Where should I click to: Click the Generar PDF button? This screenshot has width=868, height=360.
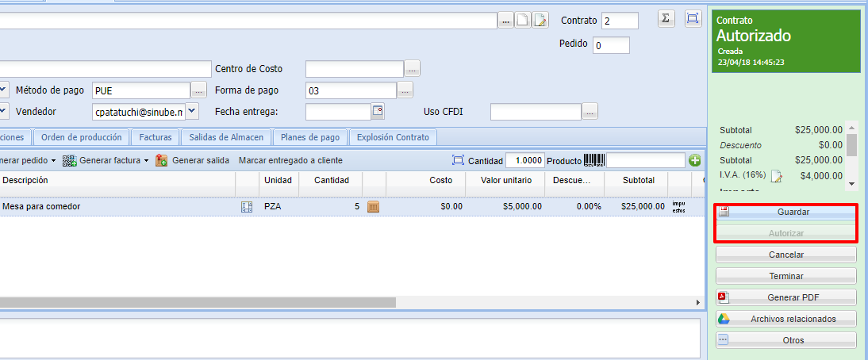click(785, 297)
